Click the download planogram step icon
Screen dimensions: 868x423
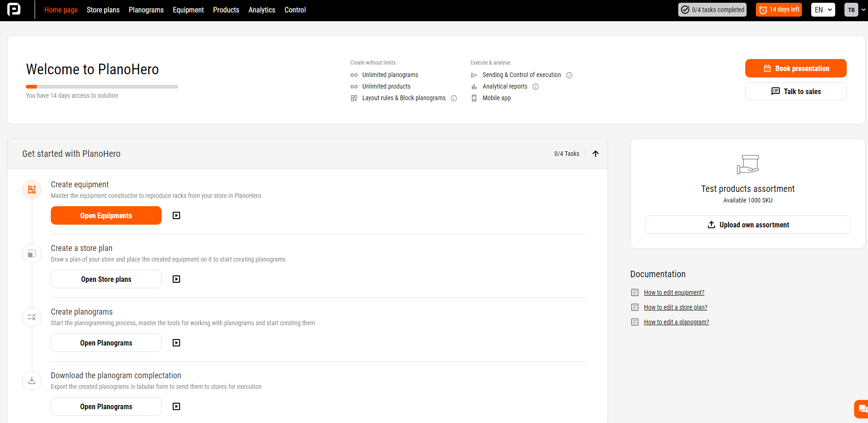tap(32, 381)
